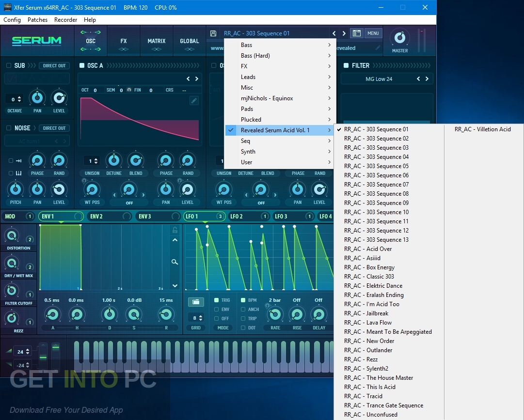Image resolution: width=524 pixels, height=420 pixels.
Task: Click the MENU button
Action: point(373,33)
